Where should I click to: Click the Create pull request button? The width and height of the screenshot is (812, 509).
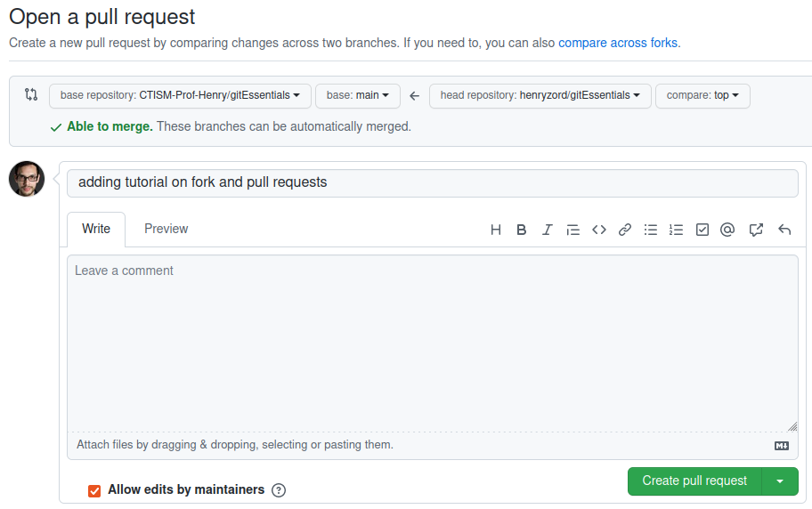coord(694,481)
